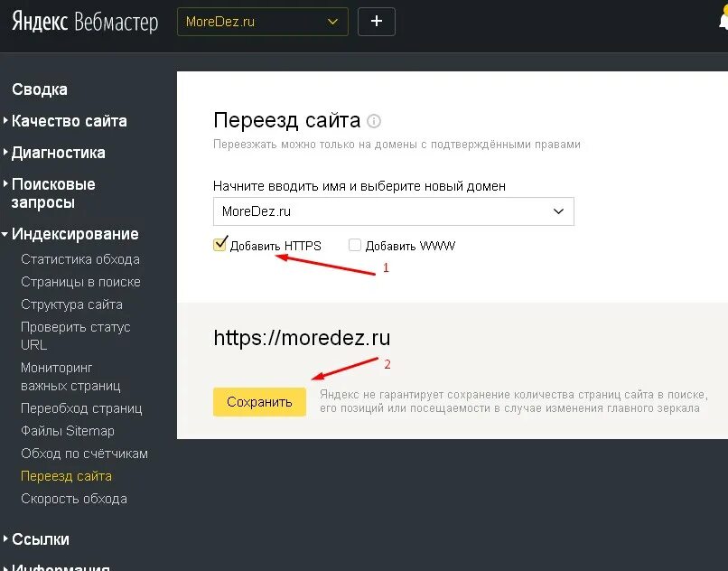Open Проверить статус URL page
Image resolution: width=728 pixels, height=571 pixels.
(x=76, y=336)
